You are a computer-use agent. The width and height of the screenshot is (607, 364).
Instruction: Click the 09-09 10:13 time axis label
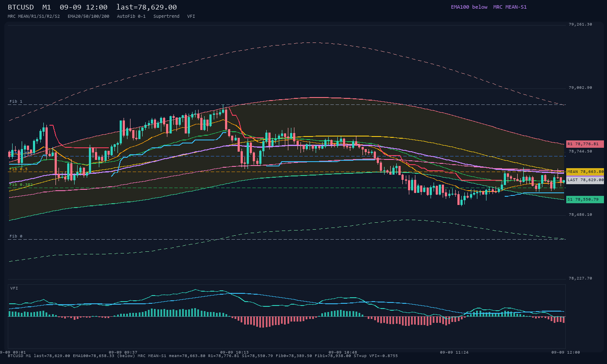click(235, 352)
